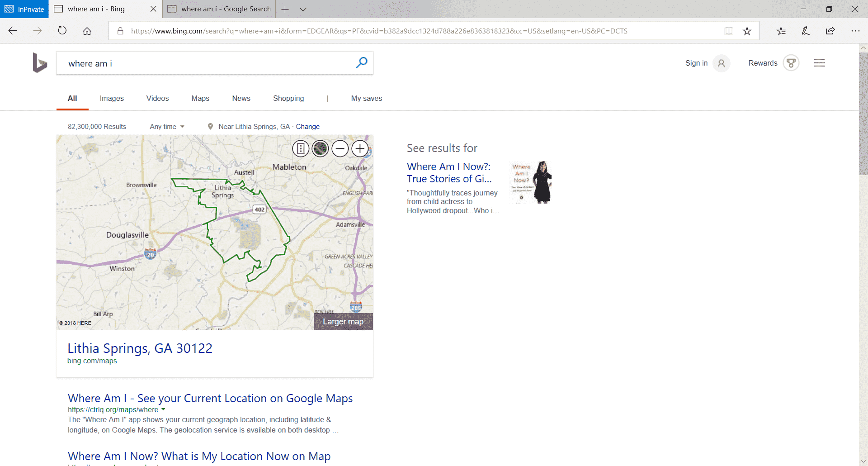Open the Edge settings and more menu
Screen dimensions: 868x466
click(x=855, y=31)
